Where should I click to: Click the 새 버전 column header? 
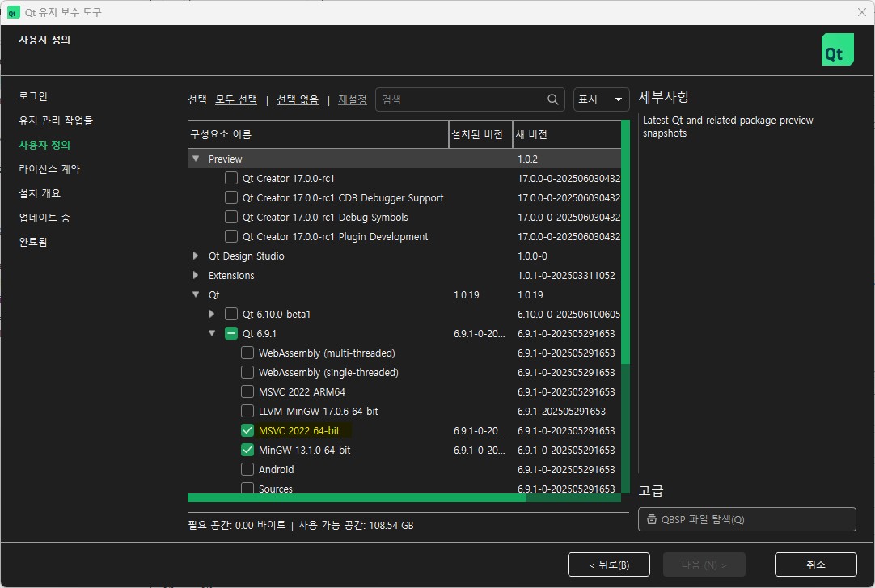pos(567,134)
